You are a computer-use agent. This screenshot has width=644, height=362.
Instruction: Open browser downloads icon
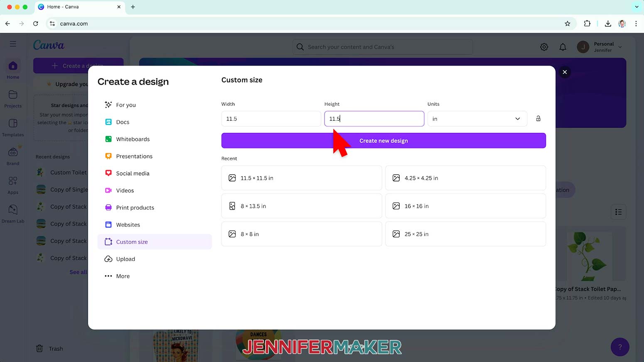(x=608, y=24)
